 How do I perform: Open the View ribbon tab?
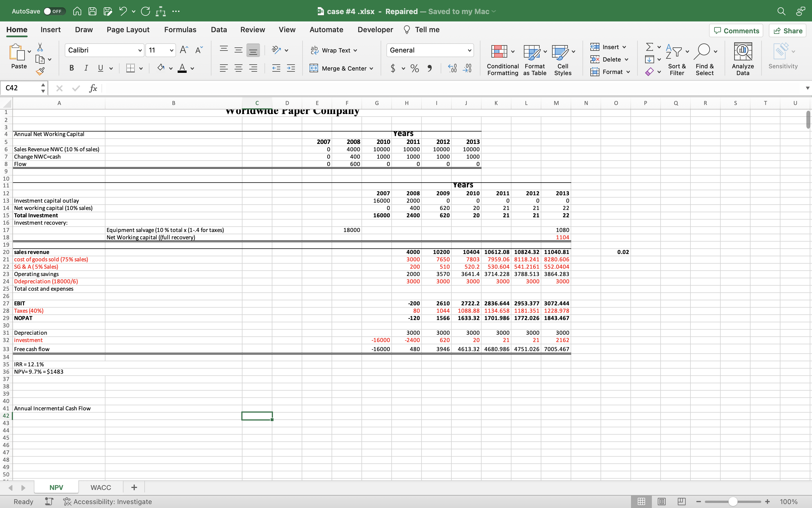click(287, 30)
